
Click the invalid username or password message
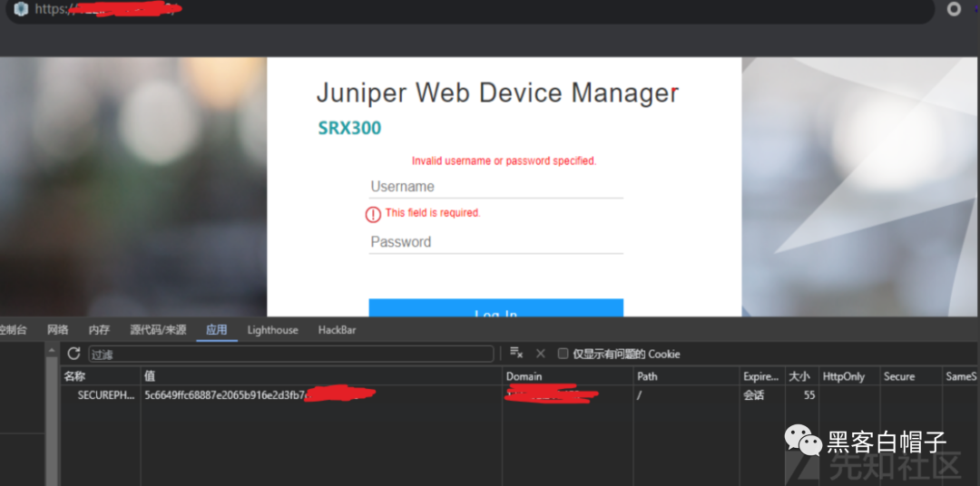coord(504,161)
